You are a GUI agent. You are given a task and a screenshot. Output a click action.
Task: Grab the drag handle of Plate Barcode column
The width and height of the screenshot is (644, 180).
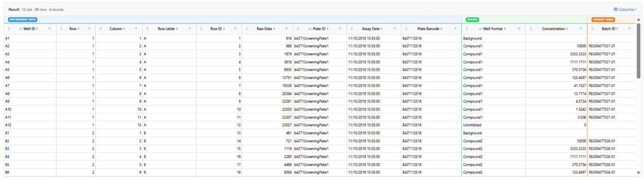point(407,29)
